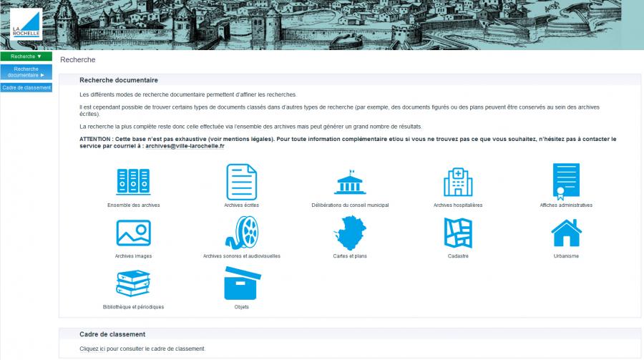The height and width of the screenshot is (360, 644).
Task: Expand the Recherche green menu
Action: [26, 57]
